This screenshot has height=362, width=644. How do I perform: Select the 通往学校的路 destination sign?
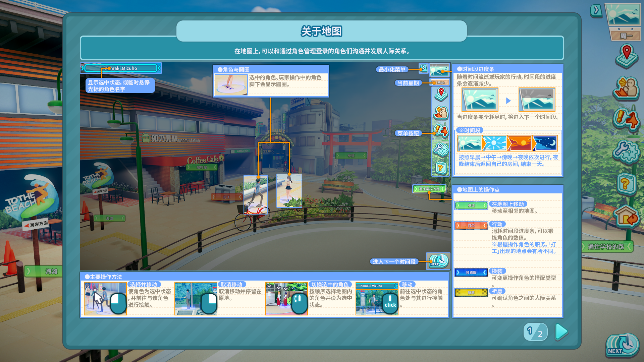click(606, 247)
